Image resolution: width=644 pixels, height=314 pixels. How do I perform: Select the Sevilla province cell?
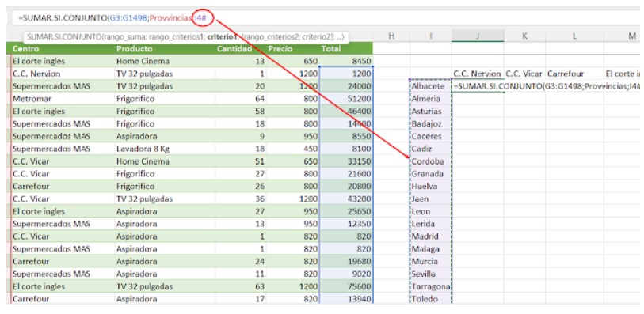pos(430,274)
